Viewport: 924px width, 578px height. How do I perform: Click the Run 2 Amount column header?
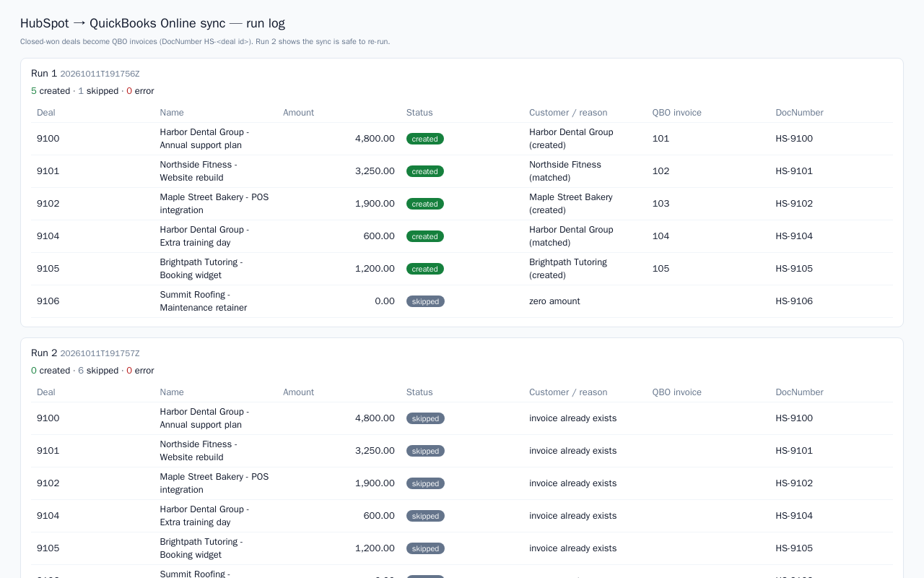point(299,392)
